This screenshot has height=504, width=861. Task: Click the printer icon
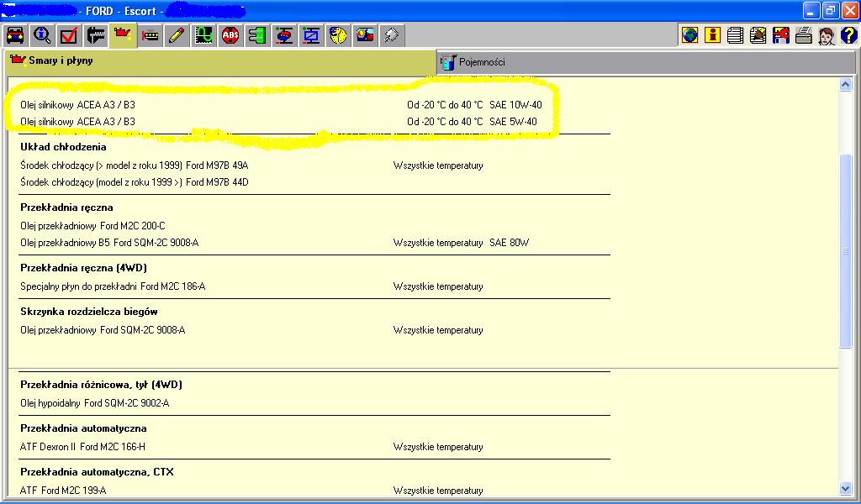point(804,35)
